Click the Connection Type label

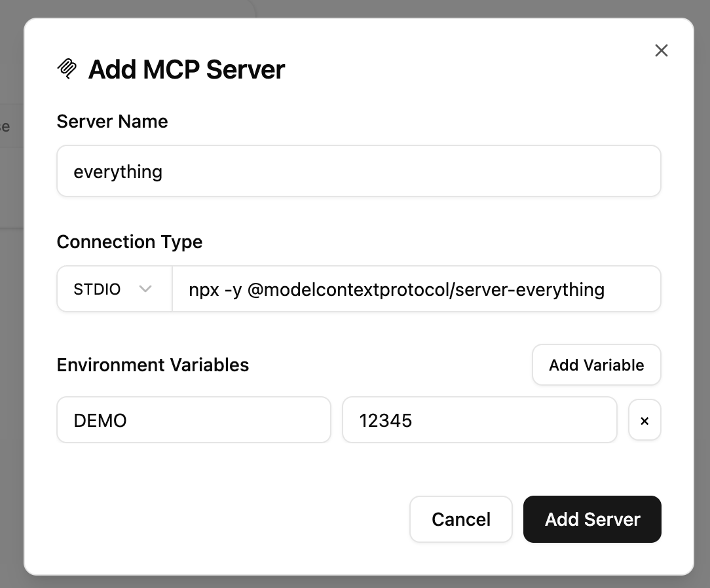pyautogui.click(x=130, y=242)
